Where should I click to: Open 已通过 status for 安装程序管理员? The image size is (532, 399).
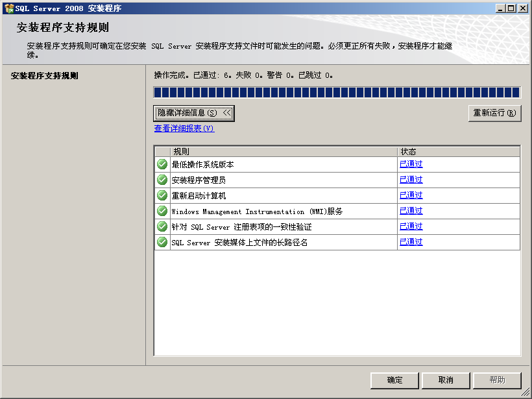tap(411, 180)
